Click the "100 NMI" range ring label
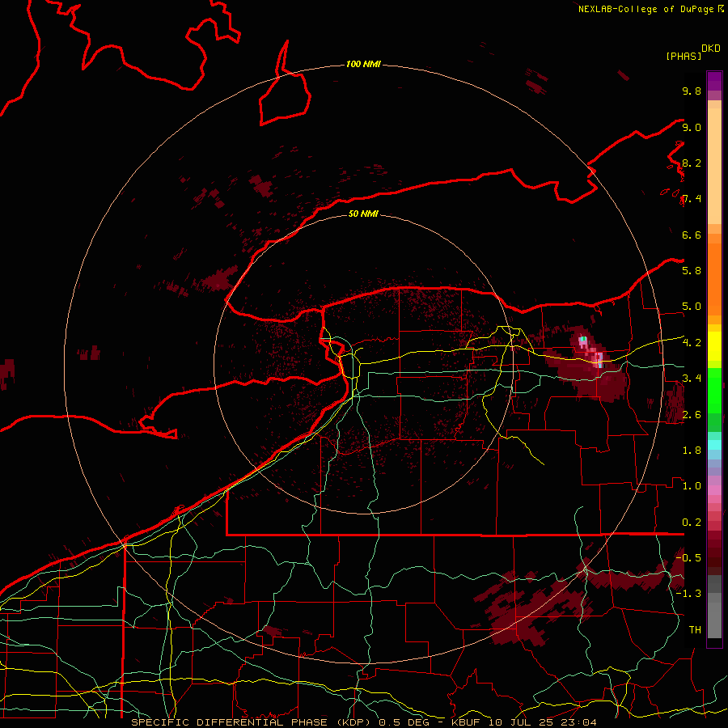 (363, 64)
